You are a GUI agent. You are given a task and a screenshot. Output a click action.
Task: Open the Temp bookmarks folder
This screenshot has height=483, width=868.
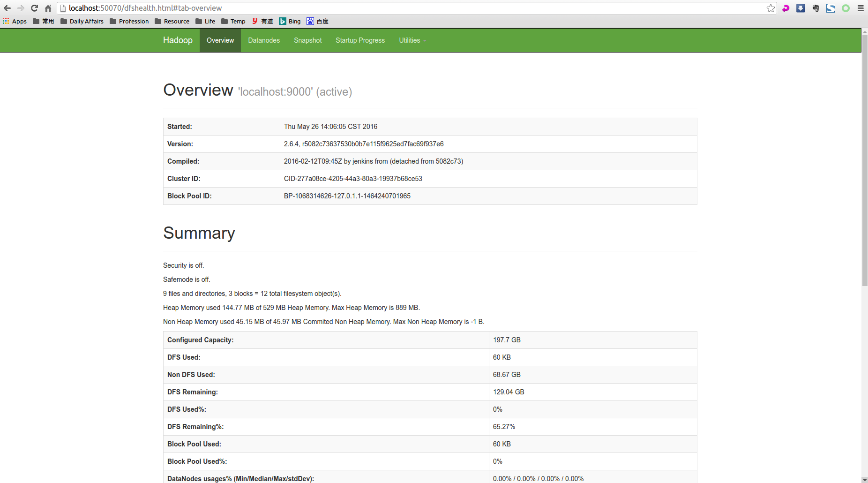point(233,21)
